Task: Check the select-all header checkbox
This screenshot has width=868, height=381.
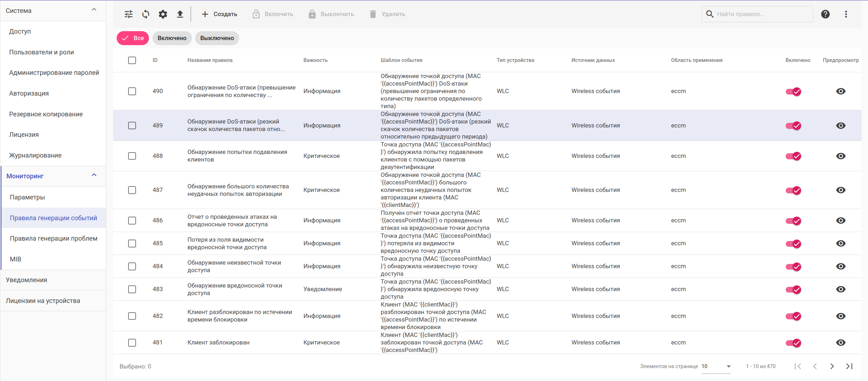Action: click(x=132, y=60)
